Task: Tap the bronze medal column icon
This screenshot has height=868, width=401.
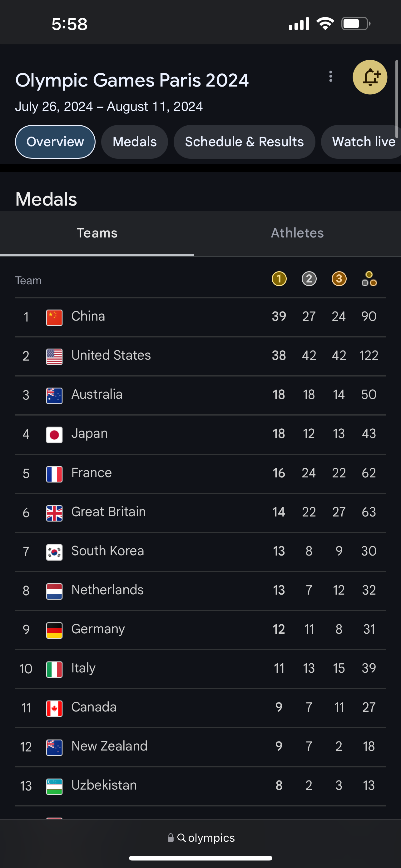Action: pos(339,279)
